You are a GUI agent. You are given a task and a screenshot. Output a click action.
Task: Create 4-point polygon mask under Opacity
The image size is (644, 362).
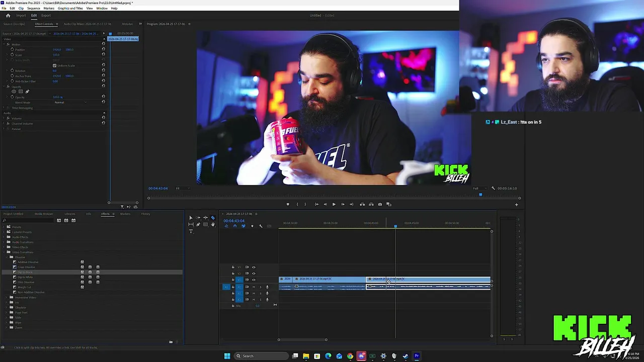[21, 92]
